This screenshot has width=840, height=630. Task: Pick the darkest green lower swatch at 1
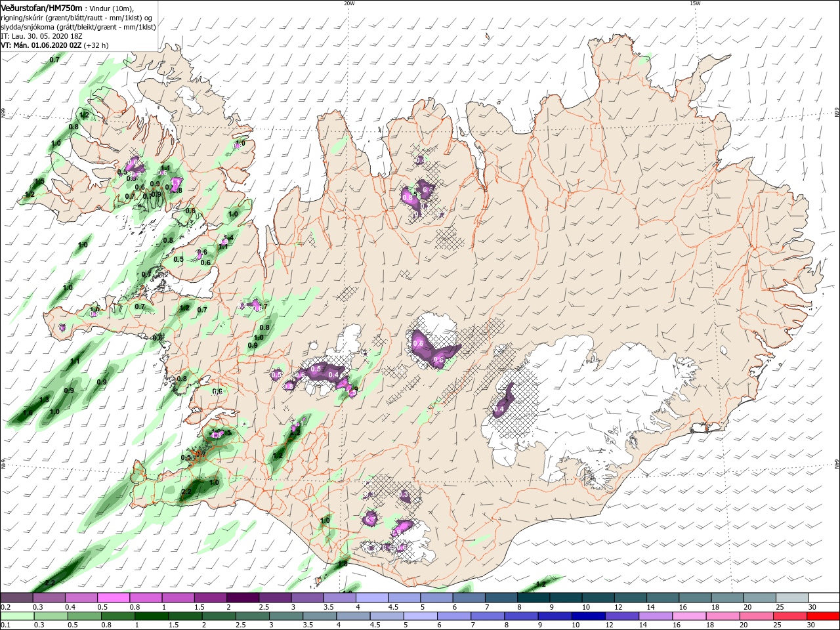(151, 616)
